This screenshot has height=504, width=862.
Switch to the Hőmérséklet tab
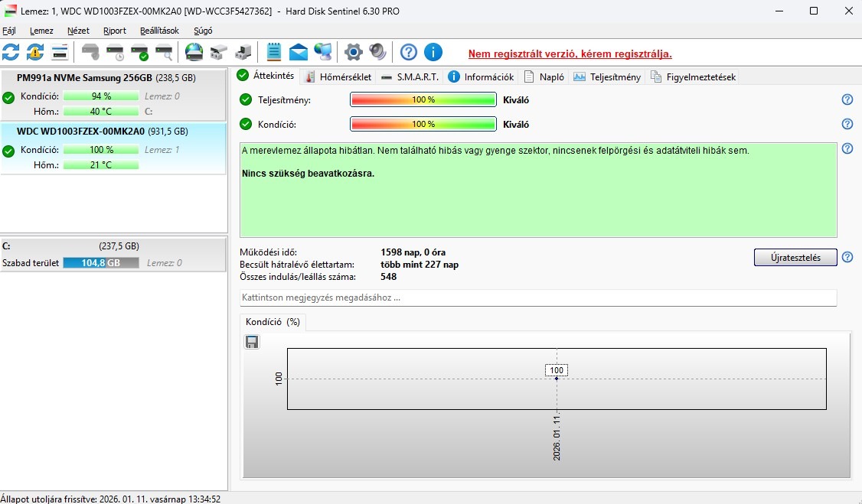click(x=338, y=77)
